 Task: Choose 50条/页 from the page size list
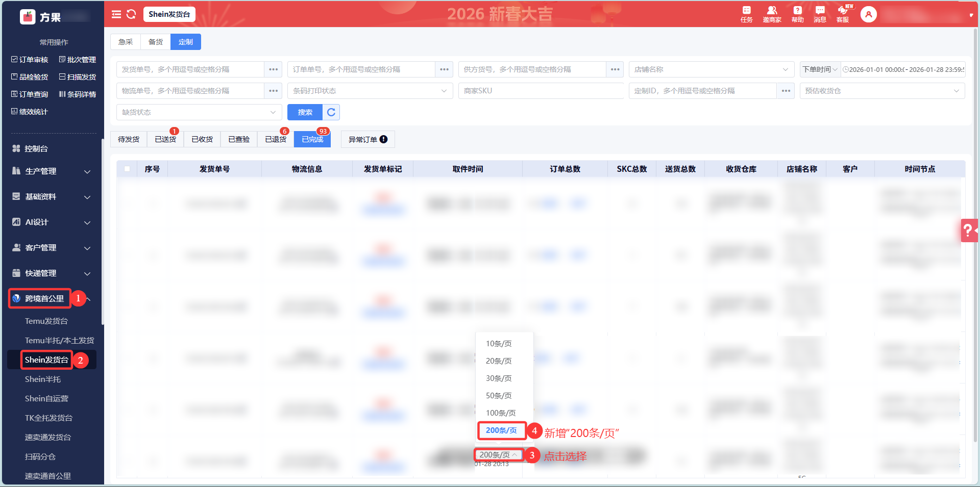click(x=504, y=396)
